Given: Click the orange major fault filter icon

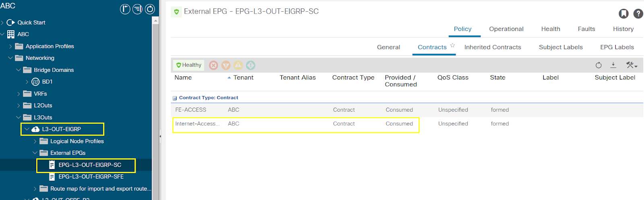Looking at the screenshot, I should click(226, 65).
